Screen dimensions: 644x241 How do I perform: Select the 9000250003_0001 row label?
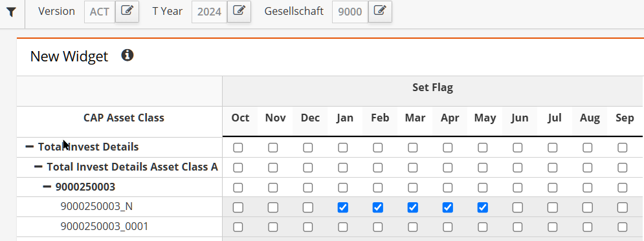click(104, 226)
